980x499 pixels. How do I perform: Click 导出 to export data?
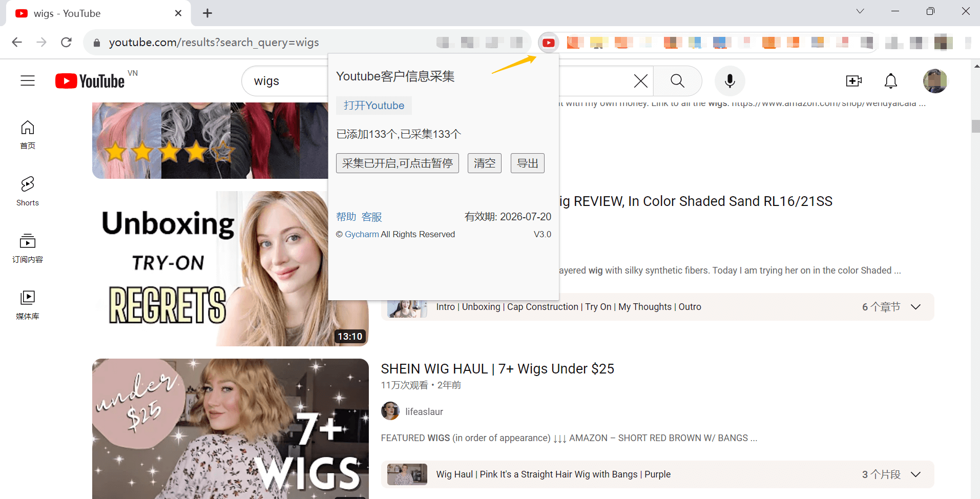(528, 163)
